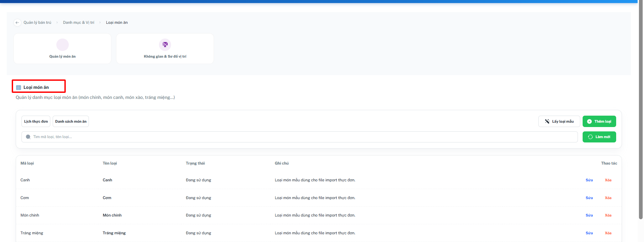Click the Tên loại column header
Image resolution: width=644 pixels, height=242 pixels.
[x=110, y=163]
